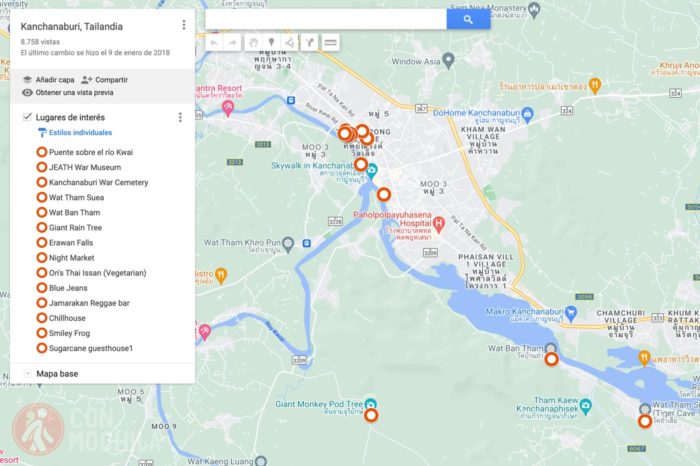Open Lugares de interés layer options menu
The image size is (700, 466).
tap(180, 117)
